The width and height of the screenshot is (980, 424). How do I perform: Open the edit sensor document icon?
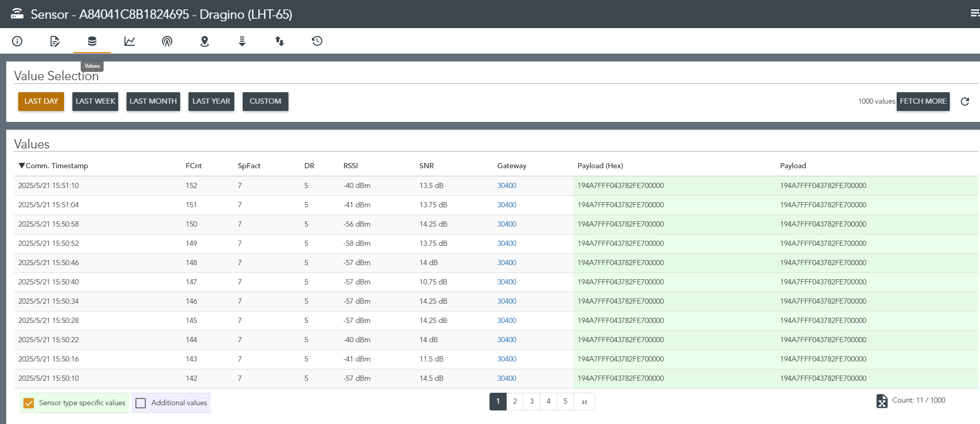click(55, 41)
